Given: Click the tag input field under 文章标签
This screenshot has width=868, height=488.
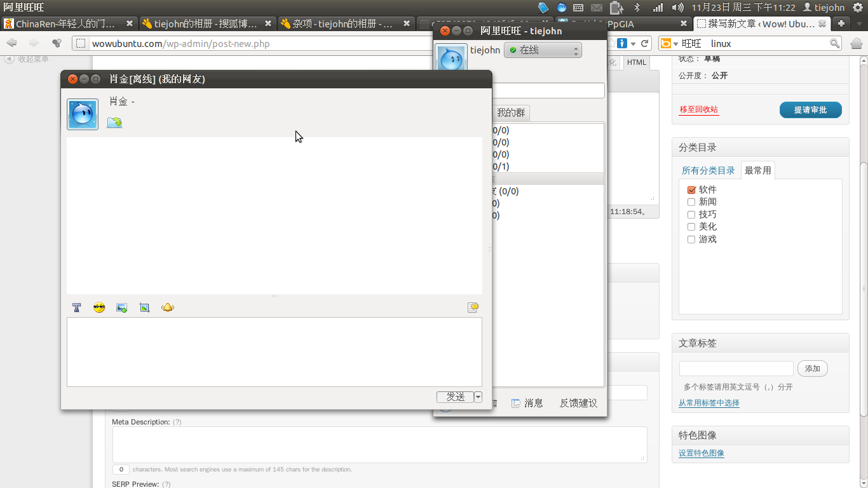Looking at the screenshot, I should (x=736, y=369).
